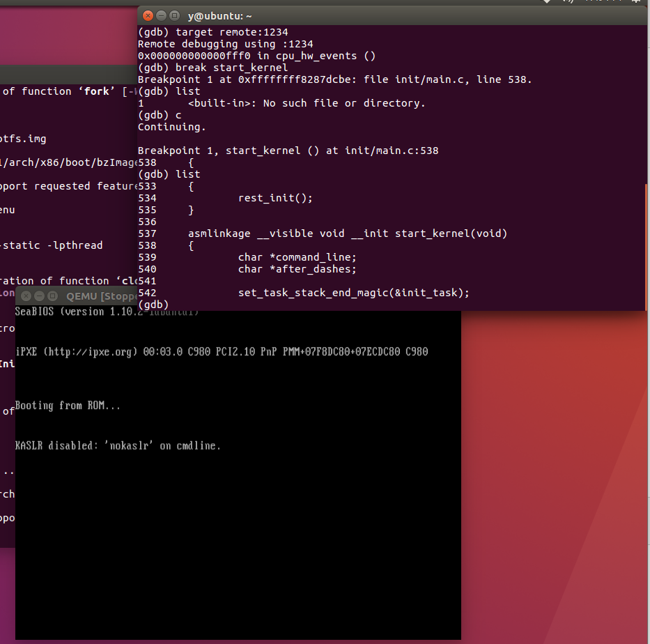Click 'Breakpoint 1, start_kernel () at init/main.c:538'
650x644 pixels.
(x=288, y=151)
